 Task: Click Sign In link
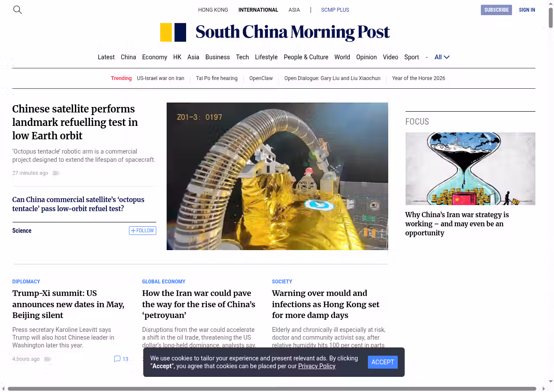tap(527, 10)
